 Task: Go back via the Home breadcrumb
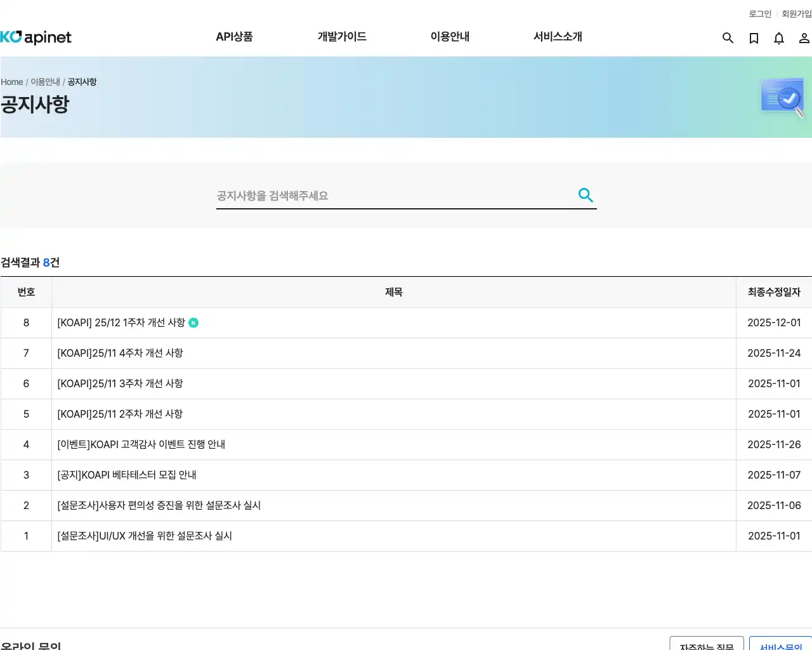point(11,82)
